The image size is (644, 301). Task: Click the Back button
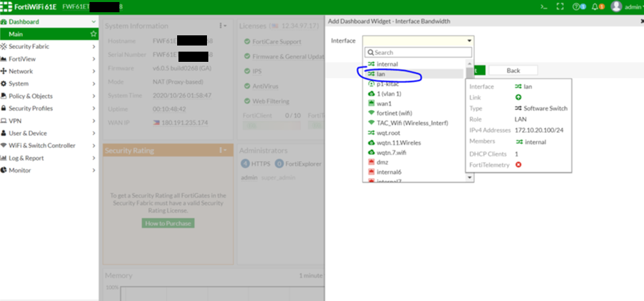click(512, 71)
